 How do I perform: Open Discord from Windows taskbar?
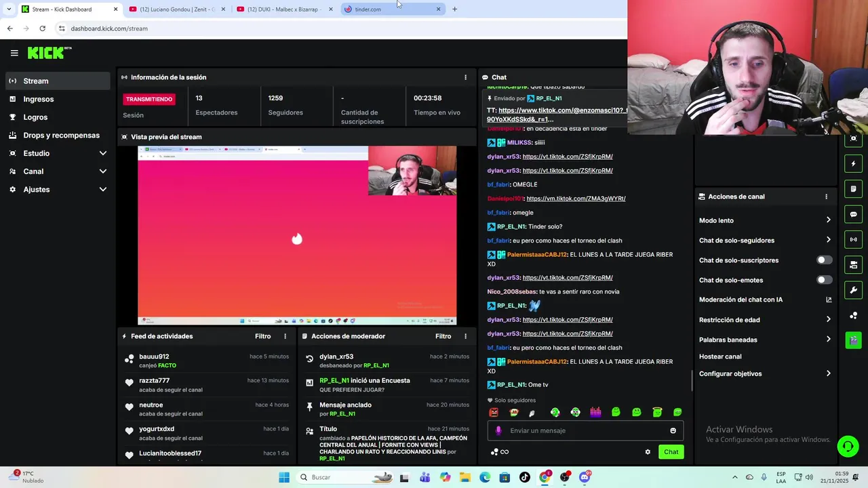(x=585, y=477)
